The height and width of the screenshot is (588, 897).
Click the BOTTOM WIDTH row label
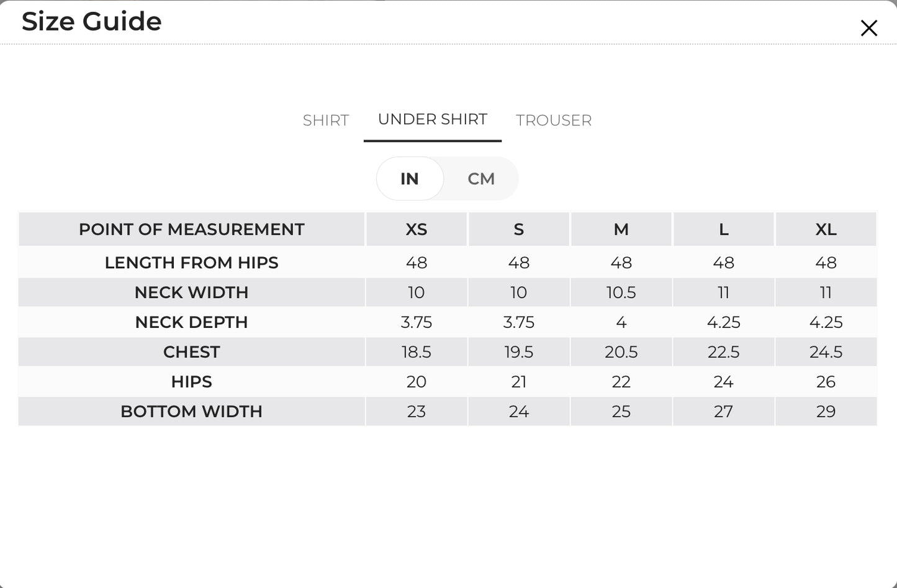pos(192,412)
